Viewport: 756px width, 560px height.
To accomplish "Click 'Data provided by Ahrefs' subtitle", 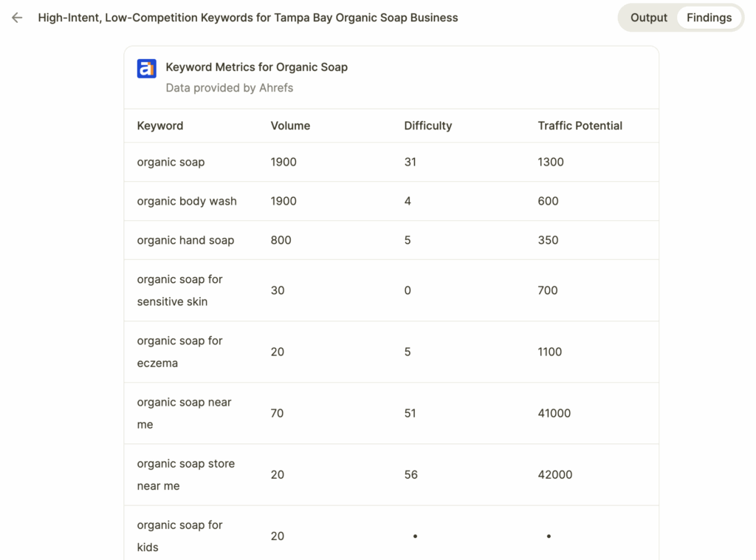I will click(230, 88).
